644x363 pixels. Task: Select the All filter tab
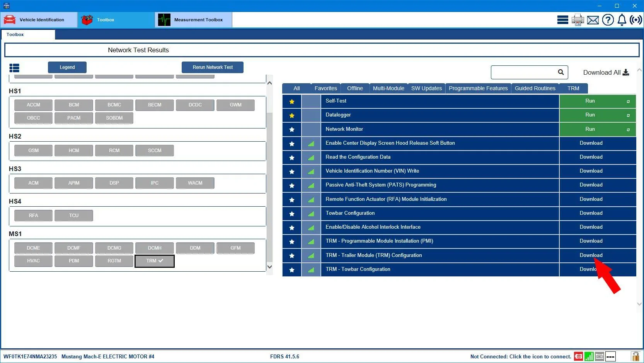pyautogui.click(x=296, y=88)
